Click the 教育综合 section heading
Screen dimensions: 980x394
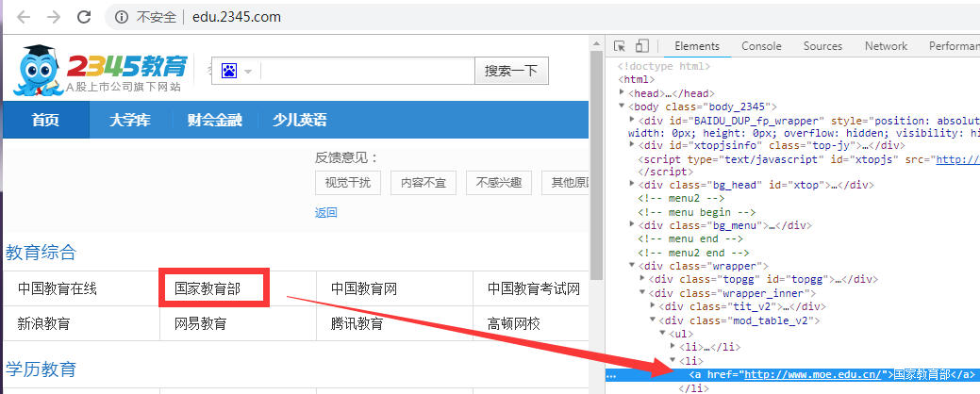[42, 253]
